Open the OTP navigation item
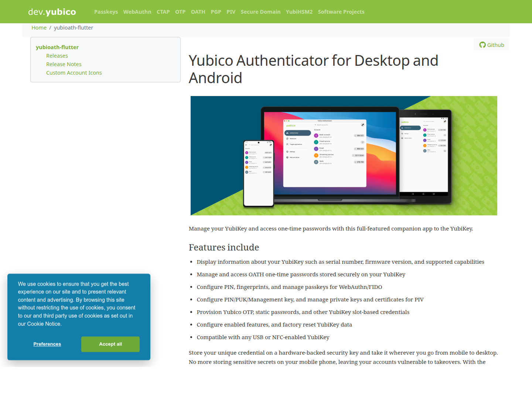 point(180,12)
